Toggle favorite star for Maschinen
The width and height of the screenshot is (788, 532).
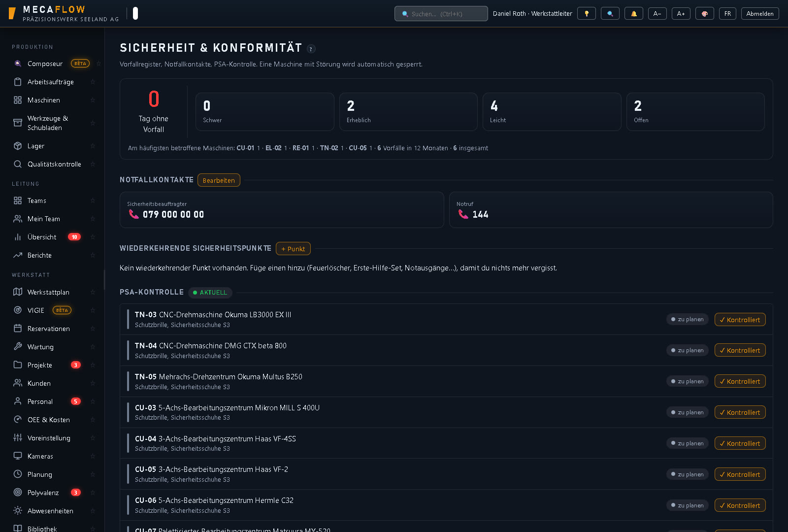click(93, 100)
